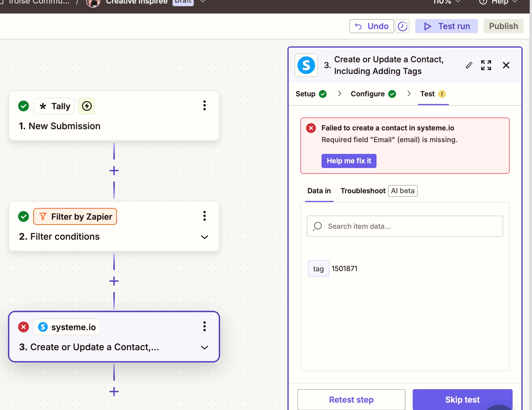Click green check status on Tally step
The width and height of the screenshot is (532, 410).
tap(24, 106)
